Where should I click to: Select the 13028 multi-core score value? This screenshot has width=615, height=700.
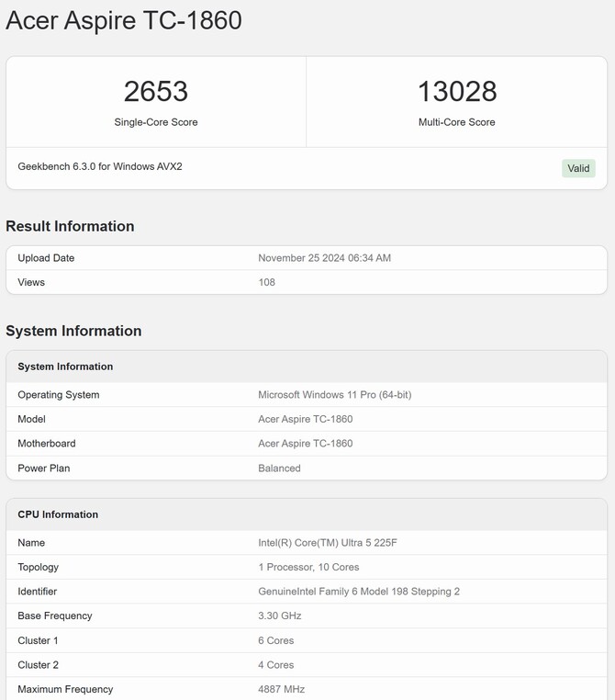coord(457,91)
